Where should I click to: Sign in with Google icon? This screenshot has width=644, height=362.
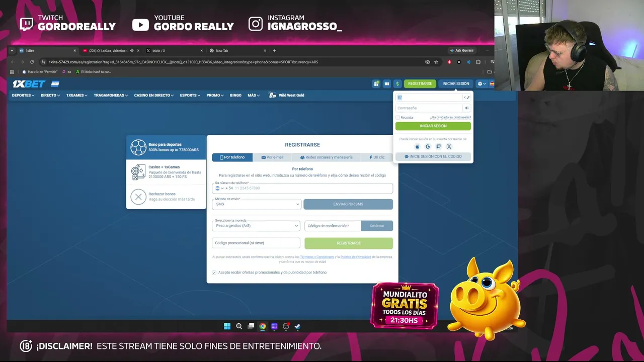(428, 147)
